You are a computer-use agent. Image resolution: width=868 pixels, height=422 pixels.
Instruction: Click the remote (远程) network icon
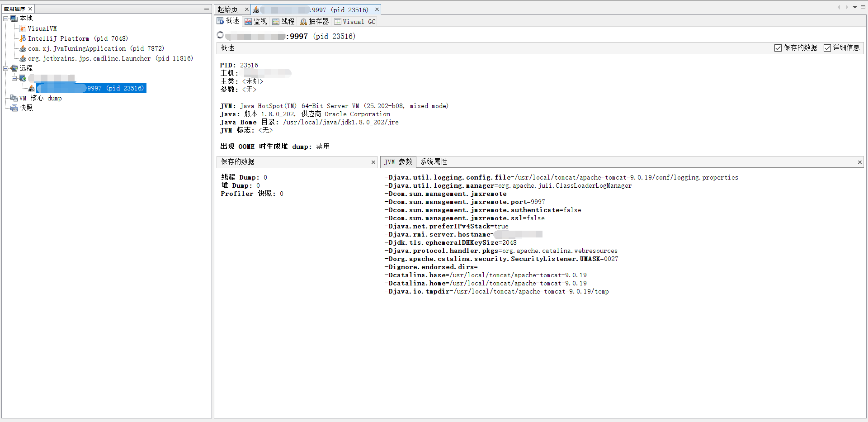coord(14,68)
